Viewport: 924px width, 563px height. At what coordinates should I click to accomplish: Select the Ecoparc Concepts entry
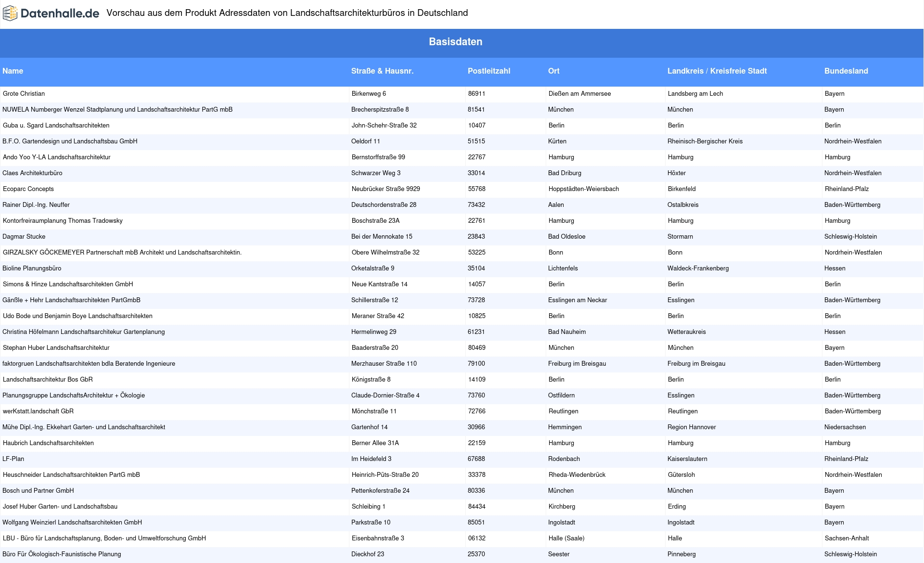28,189
